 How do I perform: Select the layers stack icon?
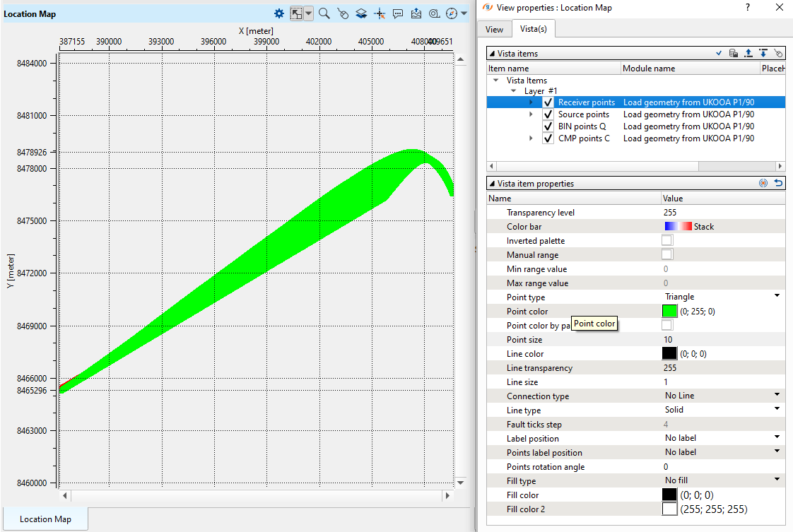(361, 13)
